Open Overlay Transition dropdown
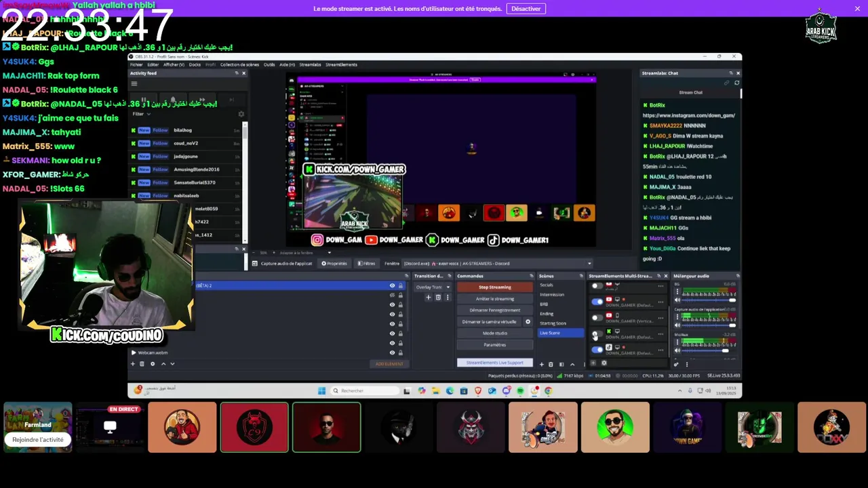The image size is (868, 488). click(x=433, y=287)
